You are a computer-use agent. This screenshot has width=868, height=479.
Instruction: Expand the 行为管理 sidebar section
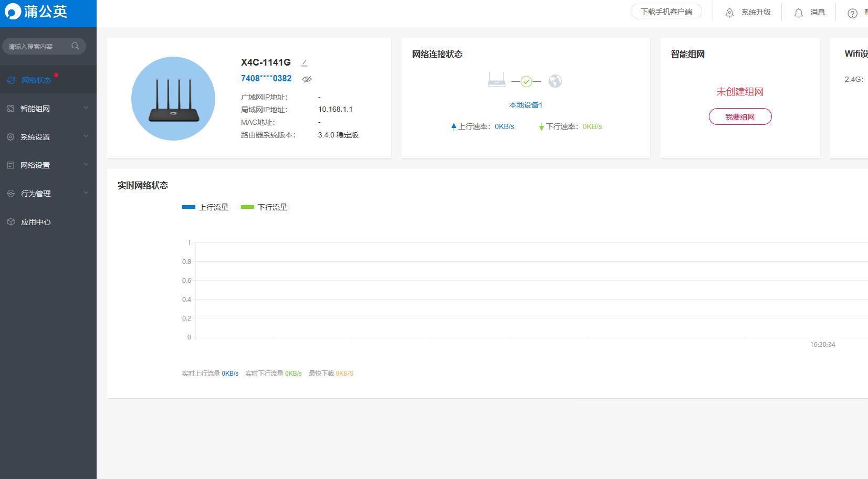[x=35, y=193]
